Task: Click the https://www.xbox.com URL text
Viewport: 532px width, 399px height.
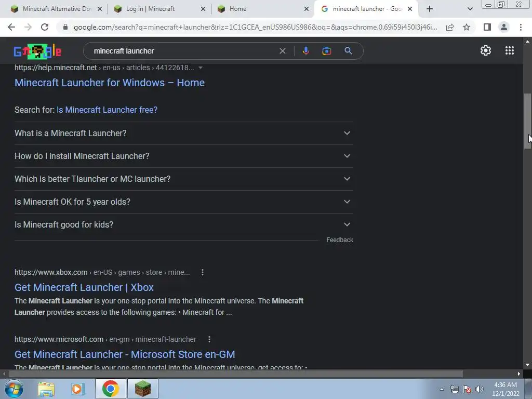Action: [x=51, y=272]
